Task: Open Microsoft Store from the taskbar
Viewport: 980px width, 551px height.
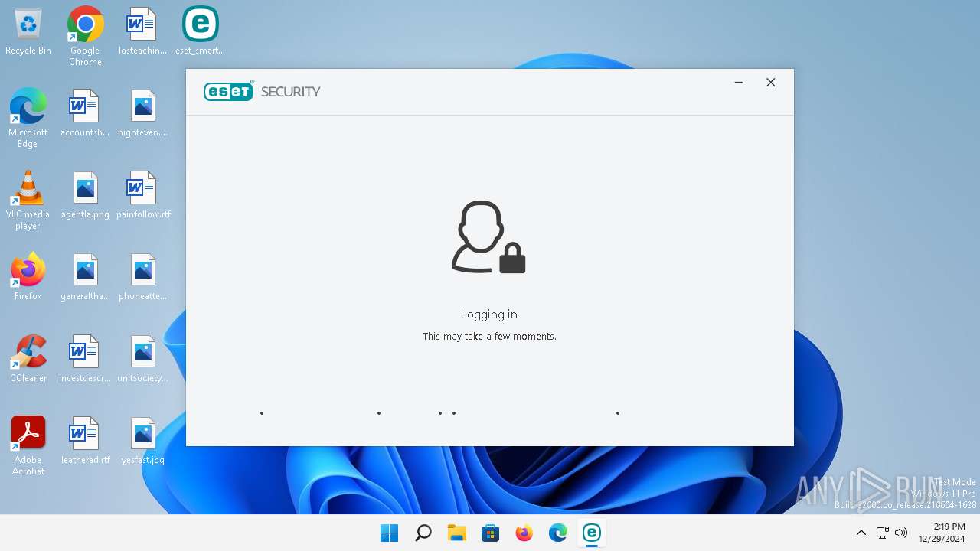Action: (x=490, y=533)
